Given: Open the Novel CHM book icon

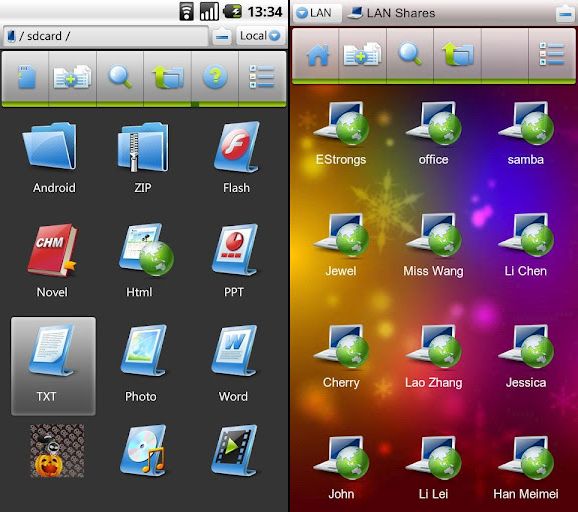Looking at the screenshot, I should coord(52,261).
